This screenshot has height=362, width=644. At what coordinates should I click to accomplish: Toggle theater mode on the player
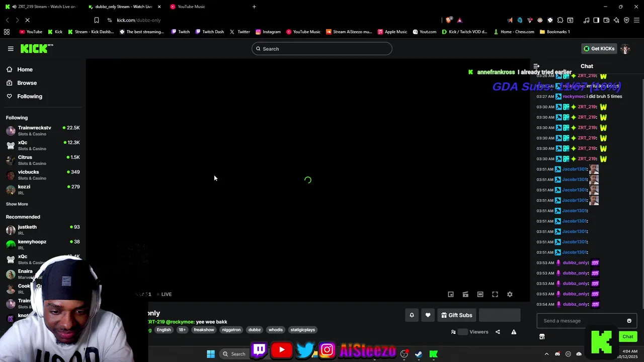(480, 295)
